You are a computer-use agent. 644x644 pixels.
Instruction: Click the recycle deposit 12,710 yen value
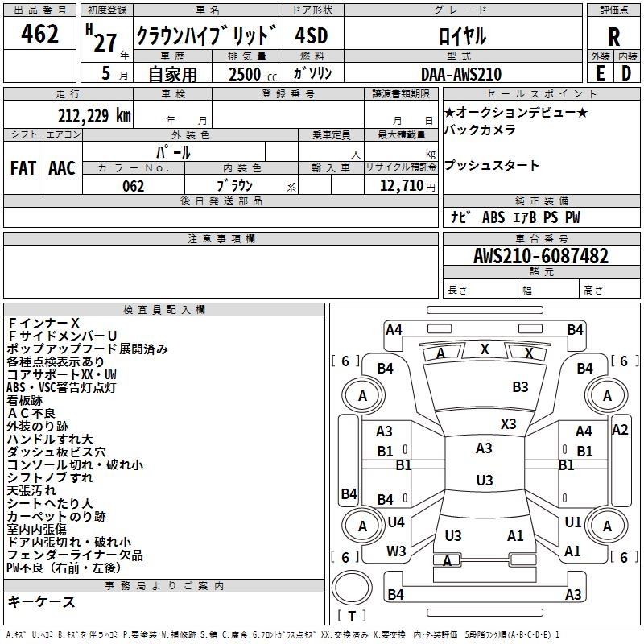[407, 186]
